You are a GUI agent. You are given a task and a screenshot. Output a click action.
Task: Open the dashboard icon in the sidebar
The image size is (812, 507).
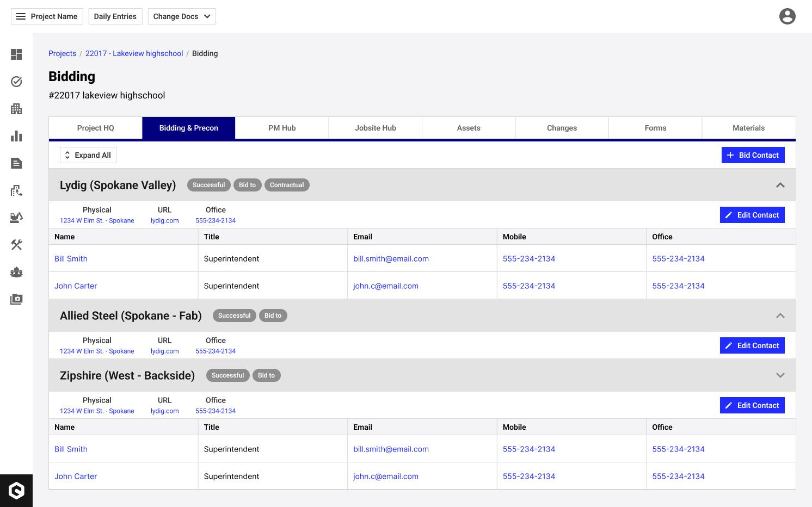coord(16,54)
